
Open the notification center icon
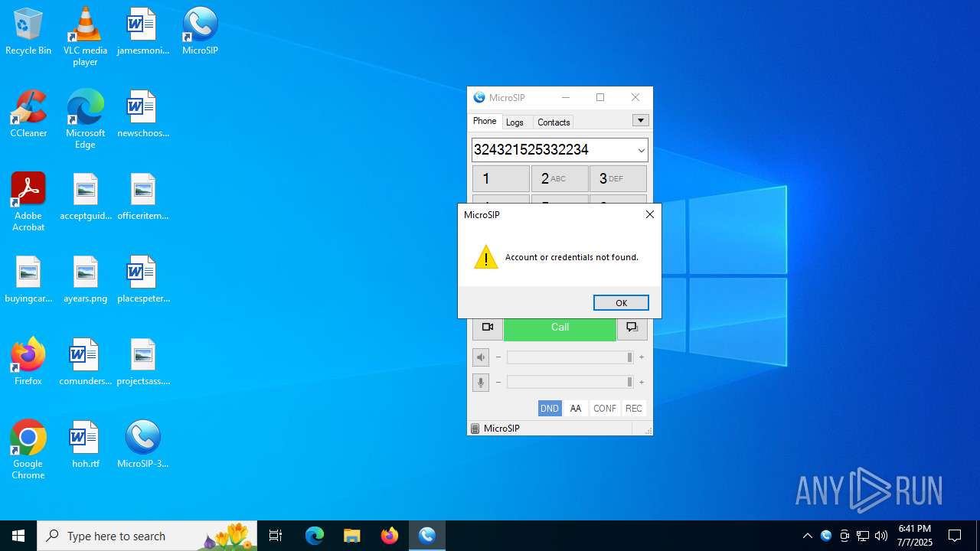pyautogui.click(x=955, y=536)
